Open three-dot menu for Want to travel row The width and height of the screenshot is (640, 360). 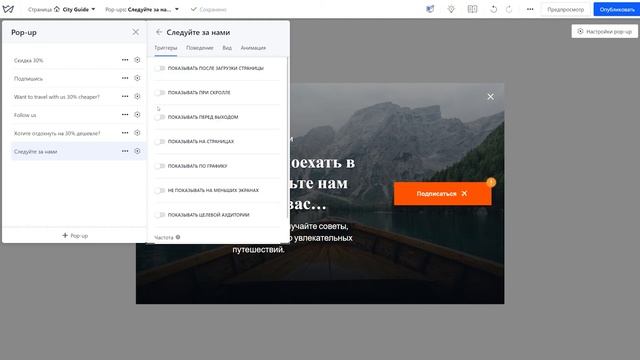[125, 96]
